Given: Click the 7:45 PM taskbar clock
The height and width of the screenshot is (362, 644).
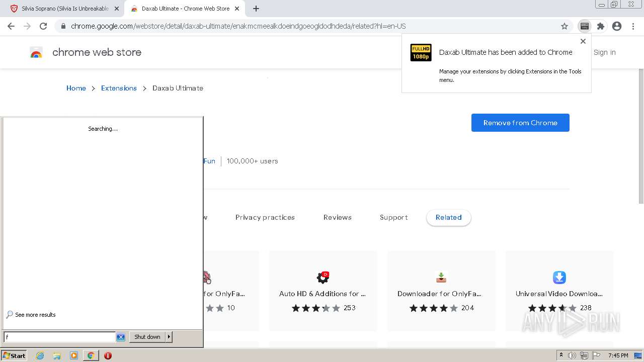Looking at the screenshot, I should (618, 355).
